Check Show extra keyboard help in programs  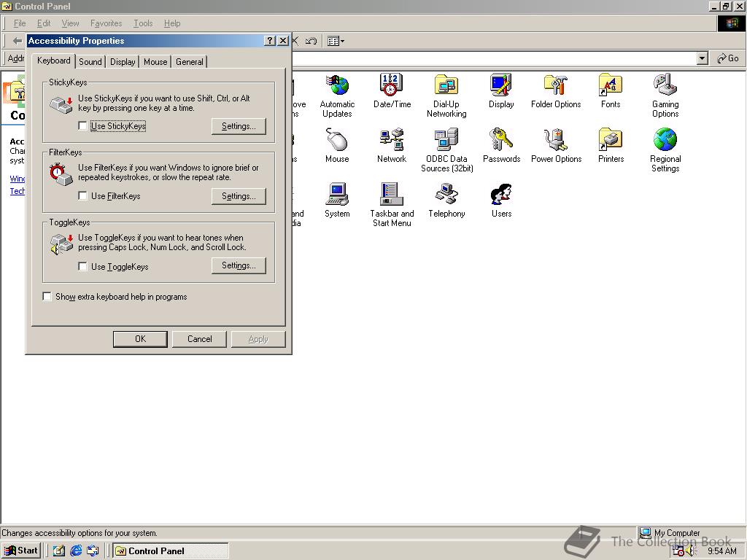pos(47,297)
